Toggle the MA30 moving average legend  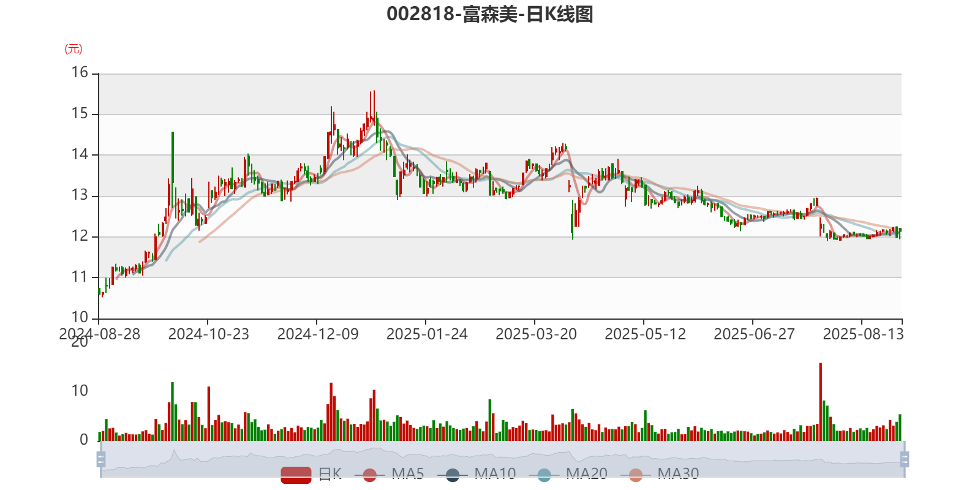660,474
